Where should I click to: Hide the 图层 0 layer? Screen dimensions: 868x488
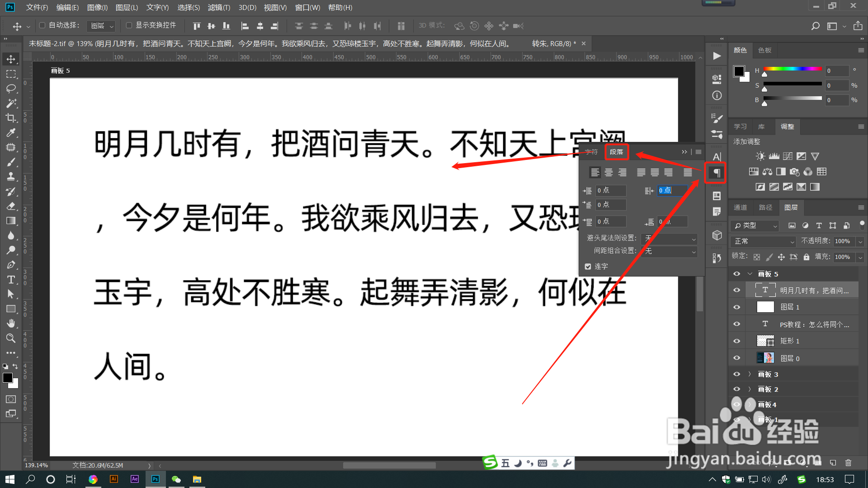pyautogui.click(x=736, y=358)
